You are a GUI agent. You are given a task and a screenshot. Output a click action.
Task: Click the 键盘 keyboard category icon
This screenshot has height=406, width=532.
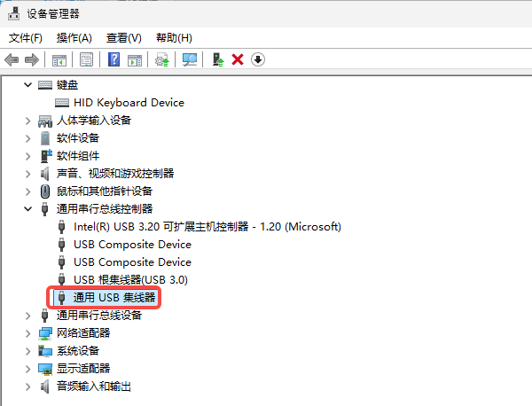(45, 85)
